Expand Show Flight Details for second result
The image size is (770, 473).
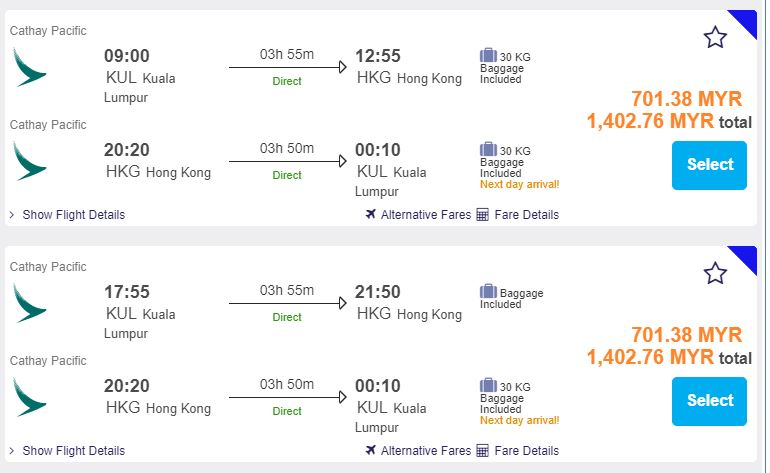[73, 451]
